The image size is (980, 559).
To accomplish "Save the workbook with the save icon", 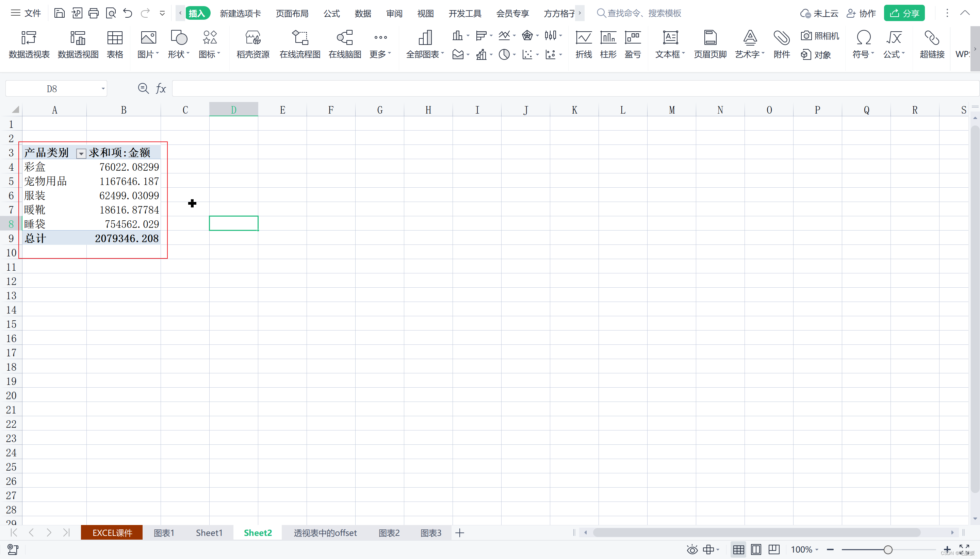I will pyautogui.click(x=59, y=14).
